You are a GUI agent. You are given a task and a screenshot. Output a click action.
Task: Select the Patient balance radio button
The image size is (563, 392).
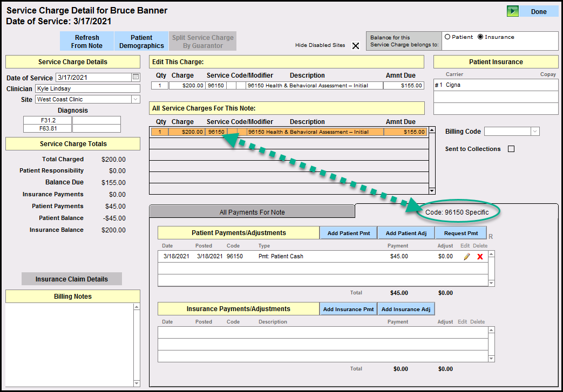tap(447, 37)
